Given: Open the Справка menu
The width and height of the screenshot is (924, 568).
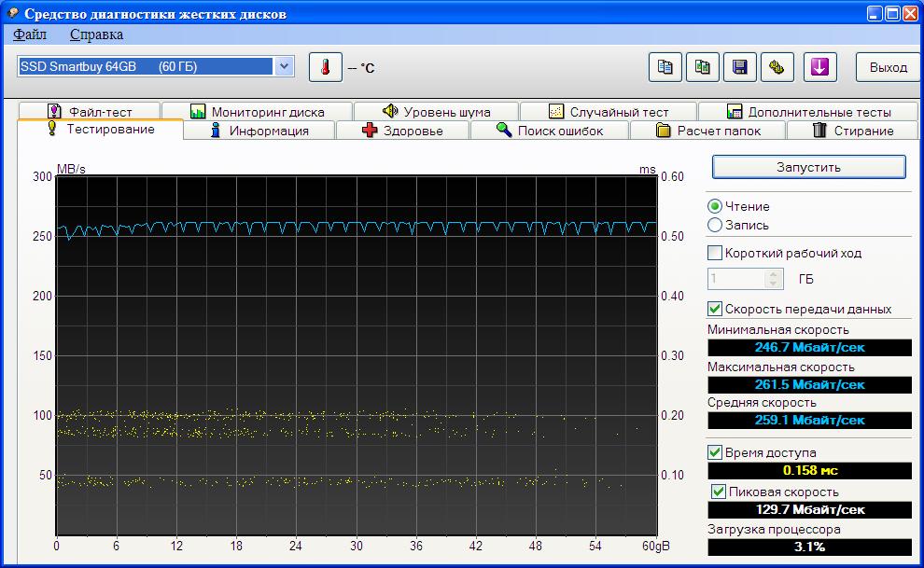Looking at the screenshot, I should coord(96,35).
